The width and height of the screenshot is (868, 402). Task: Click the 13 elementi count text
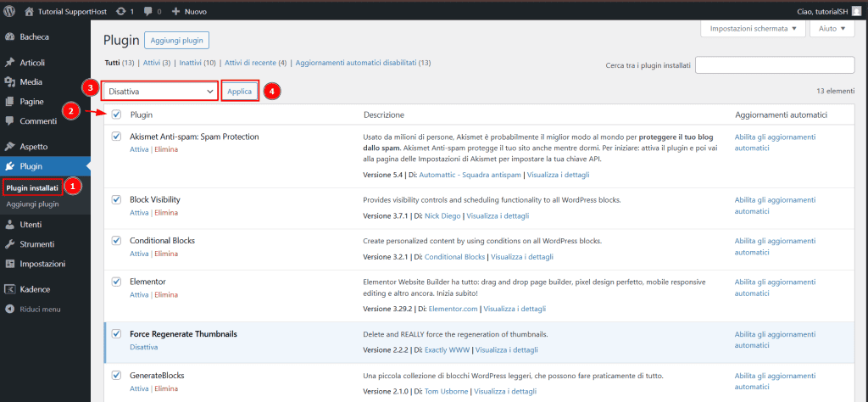835,91
